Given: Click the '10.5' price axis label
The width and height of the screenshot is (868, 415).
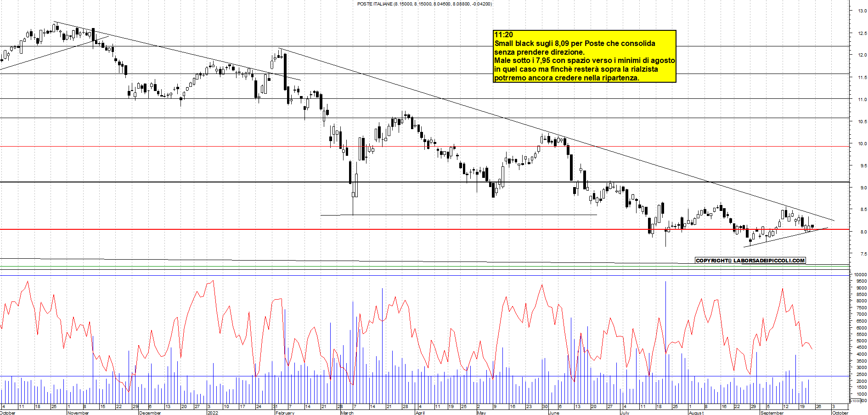Looking at the screenshot, I should click(x=862, y=122).
